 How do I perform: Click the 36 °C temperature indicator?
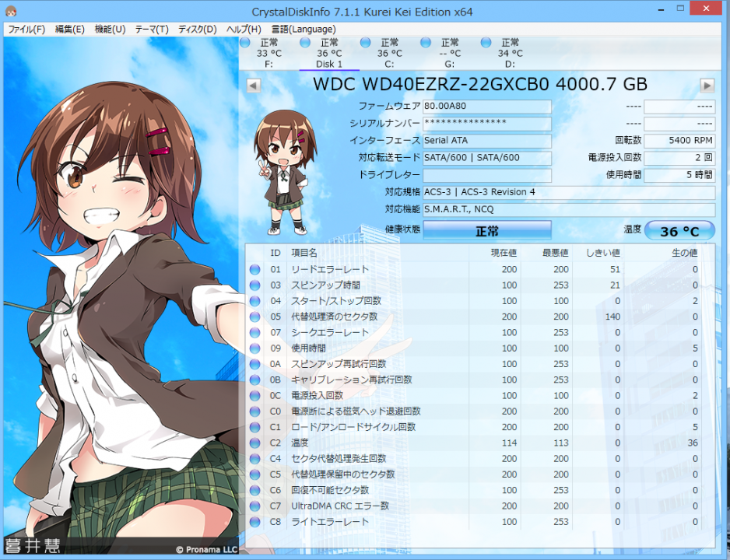[679, 231]
